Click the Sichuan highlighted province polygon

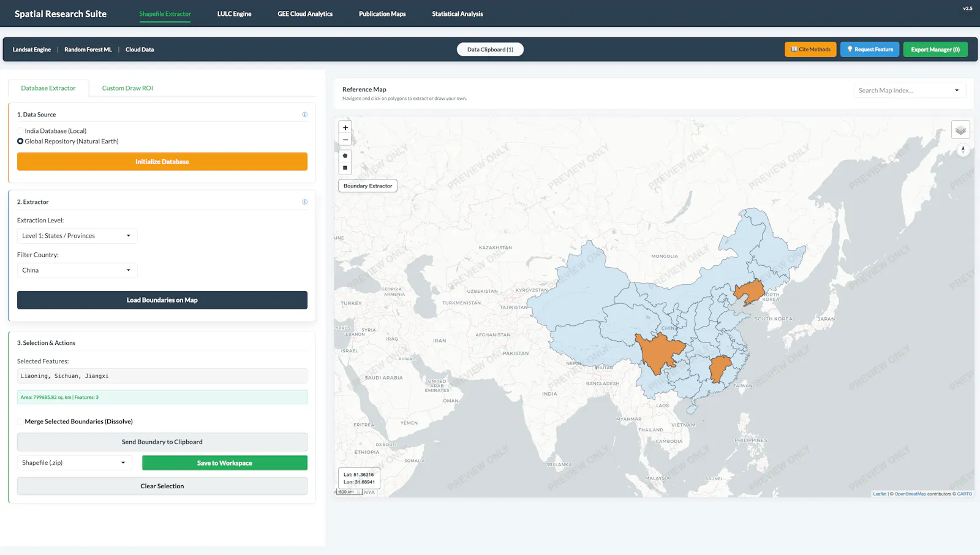(660, 352)
